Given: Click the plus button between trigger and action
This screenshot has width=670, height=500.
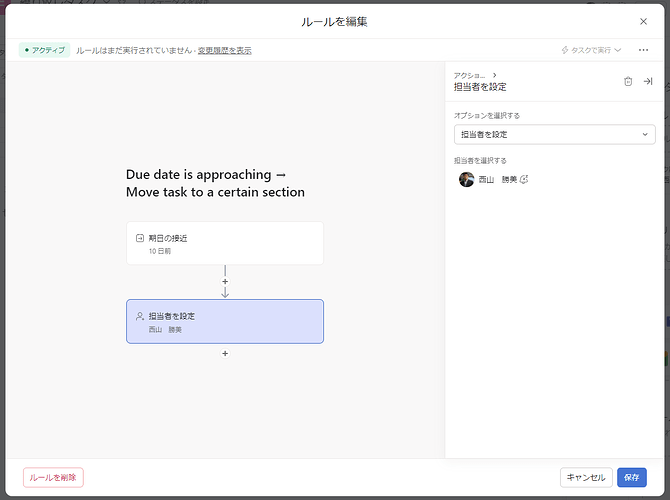Looking at the screenshot, I should (x=225, y=282).
